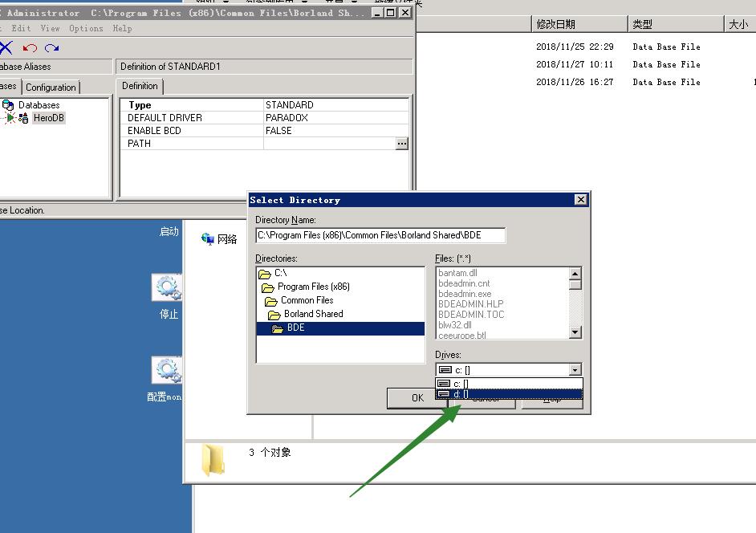
Task: Switch to the Configuration tab
Action: point(51,87)
